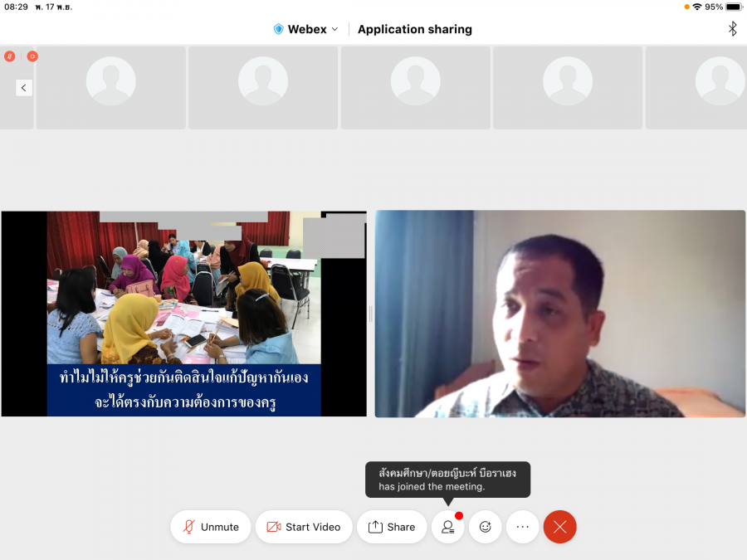Viewport: 747px width, 560px height.
Task: Select the middle participant avatar tile
Action: 415,87
